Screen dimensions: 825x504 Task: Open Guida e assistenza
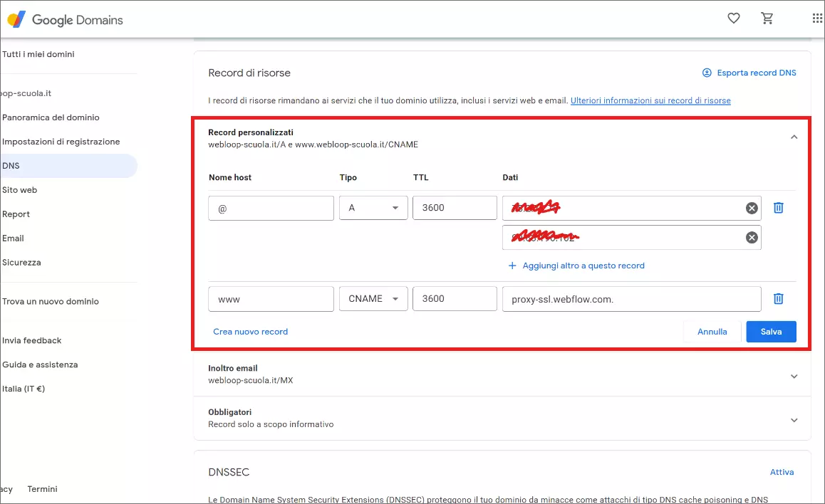tap(40, 364)
